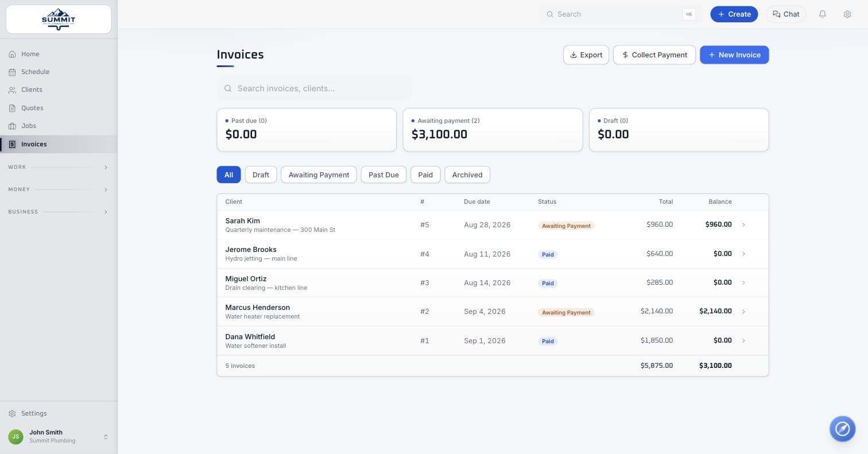The image size is (868, 454).
Task: Click the Dana Whitfield client name
Action: coord(250,337)
